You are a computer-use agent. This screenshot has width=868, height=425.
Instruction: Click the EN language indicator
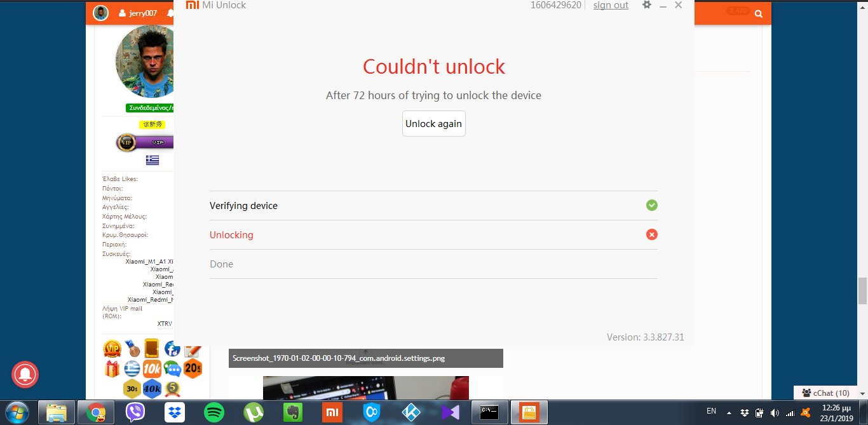(x=711, y=411)
